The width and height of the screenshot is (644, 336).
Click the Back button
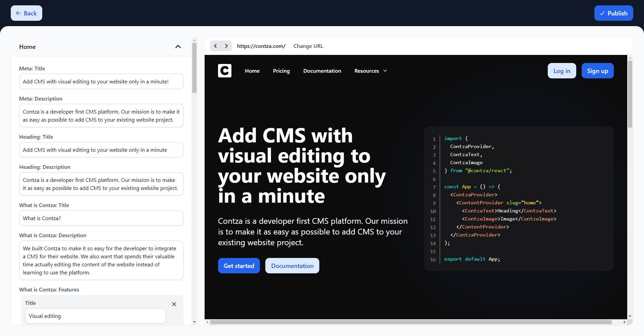pos(26,13)
